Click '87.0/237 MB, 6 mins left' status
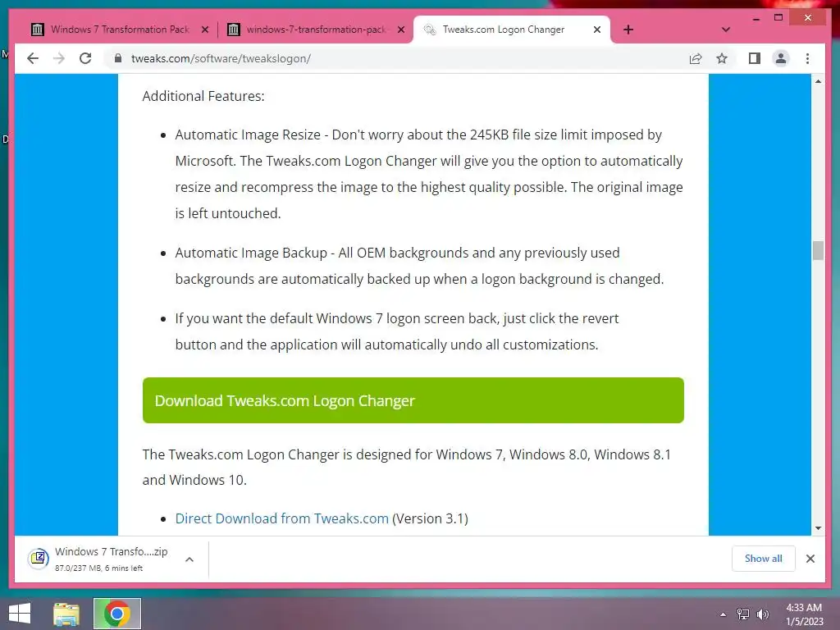 pyautogui.click(x=98, y=568)
